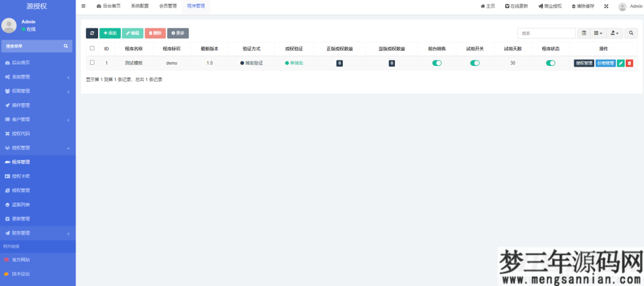Open the 技术论坛 related link
The height and width of the screenshot is (286, 644).
[38, 273]
